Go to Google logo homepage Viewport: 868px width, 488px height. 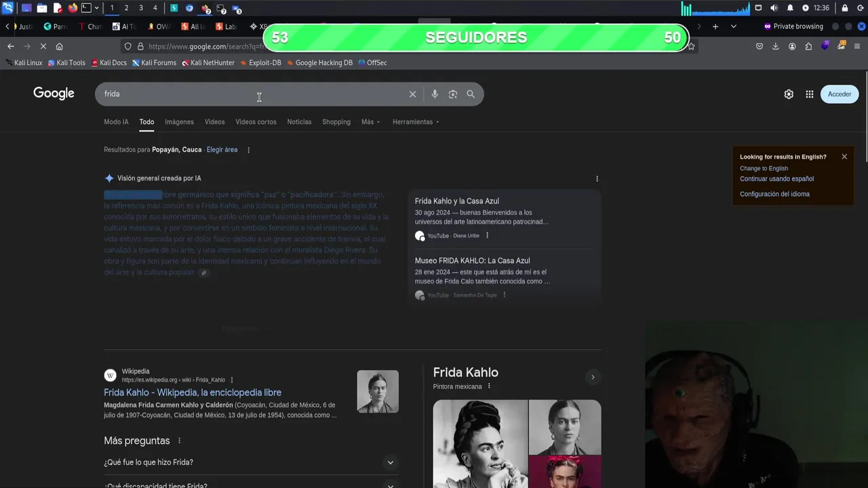[x=54, y=94]
